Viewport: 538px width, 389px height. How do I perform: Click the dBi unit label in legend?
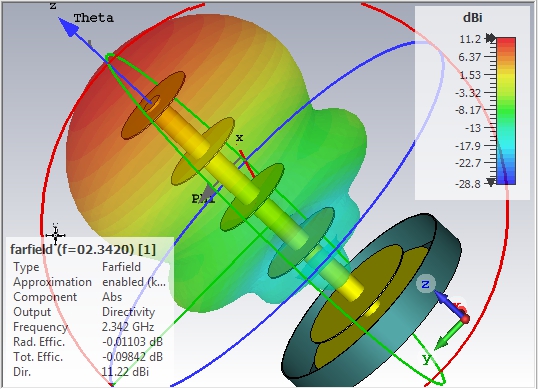(x=472, y=17)
